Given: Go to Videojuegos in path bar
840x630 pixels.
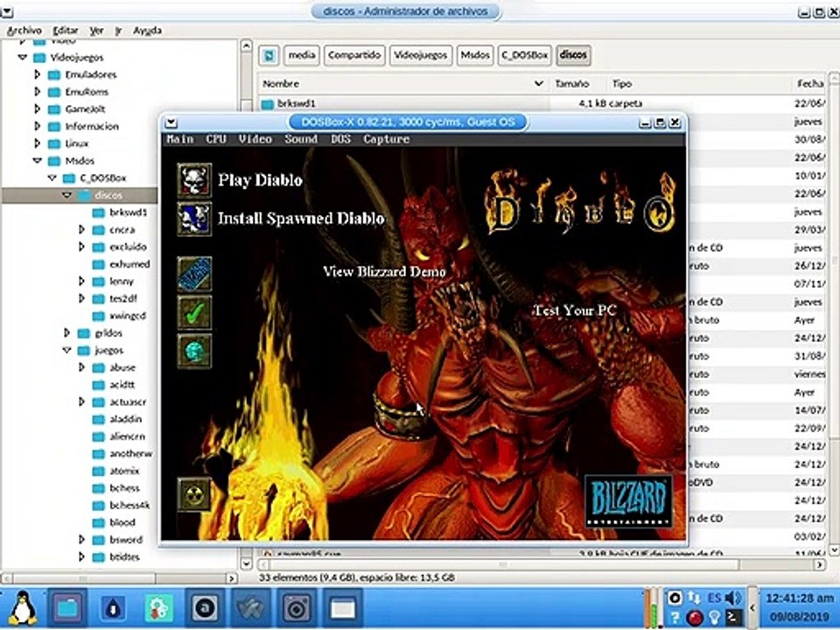Looking at the screenshot, I should click(x=421, y=55).
